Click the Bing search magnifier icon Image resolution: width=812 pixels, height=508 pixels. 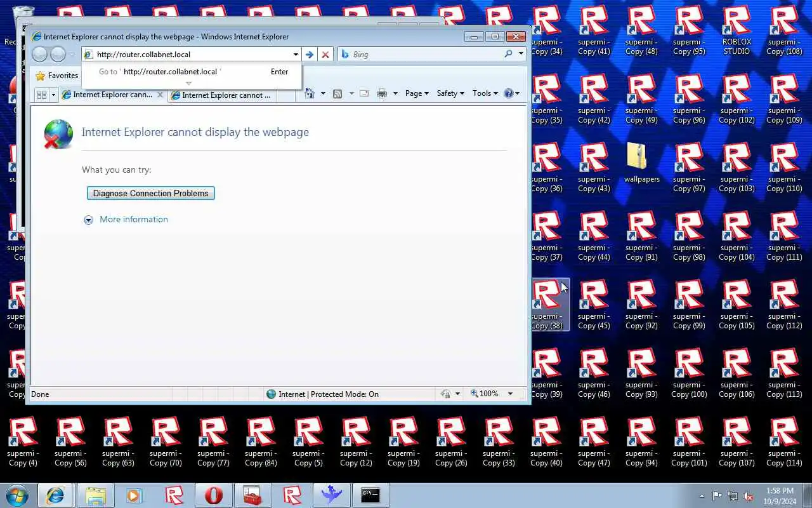click(508, 55)
